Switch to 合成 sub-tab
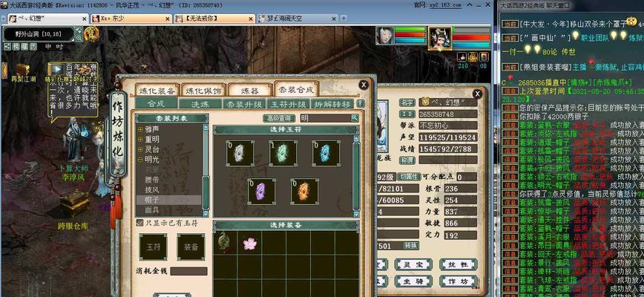 click(156, 103)
